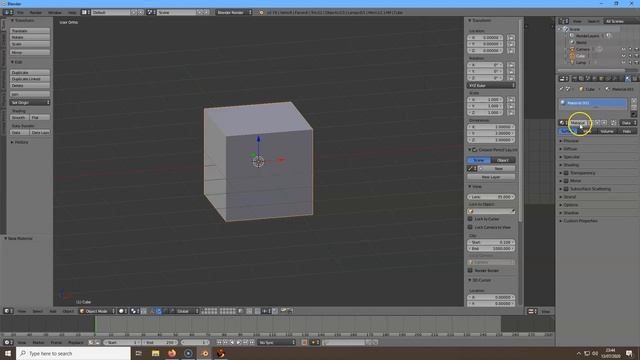Open Task View from the taskbar

pyautogui.click(x=138, y=353)
